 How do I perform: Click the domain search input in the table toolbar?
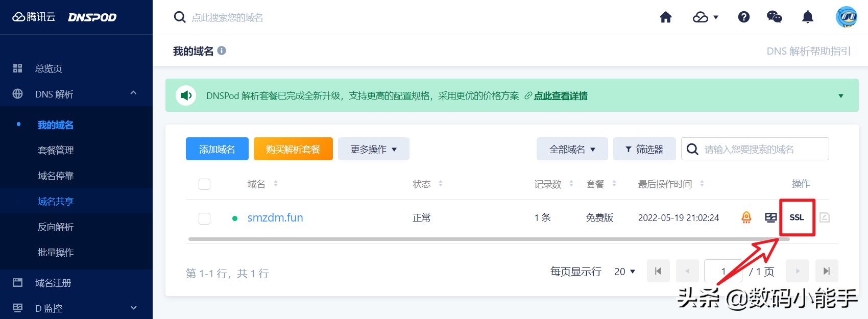click(761, 149)
